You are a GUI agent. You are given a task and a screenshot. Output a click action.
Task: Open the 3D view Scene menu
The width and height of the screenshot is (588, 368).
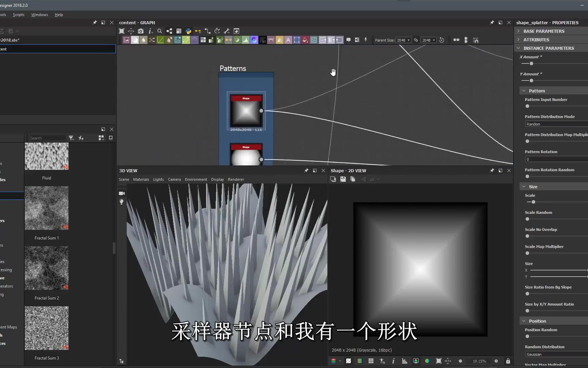(x=124, y=179)
